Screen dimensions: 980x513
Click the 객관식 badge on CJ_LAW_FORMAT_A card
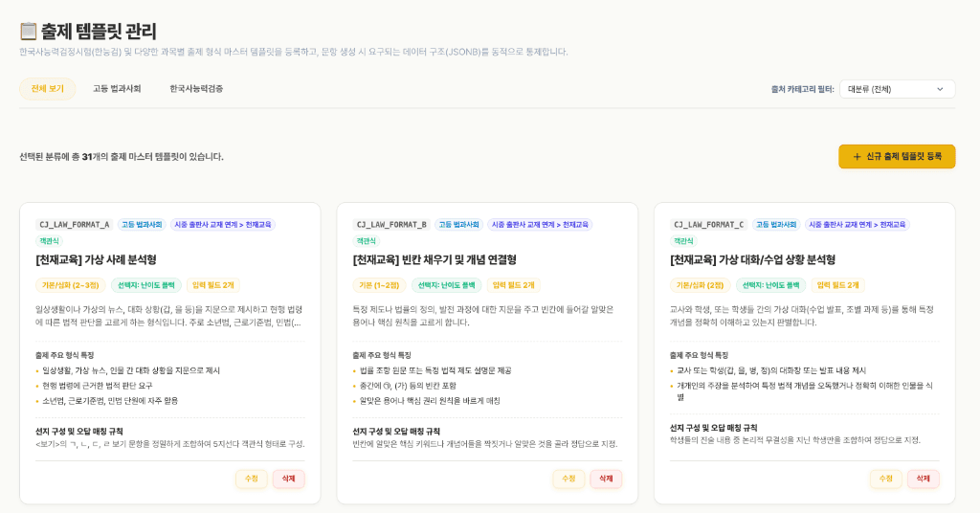pyautogui.click(x=50, y=241)
